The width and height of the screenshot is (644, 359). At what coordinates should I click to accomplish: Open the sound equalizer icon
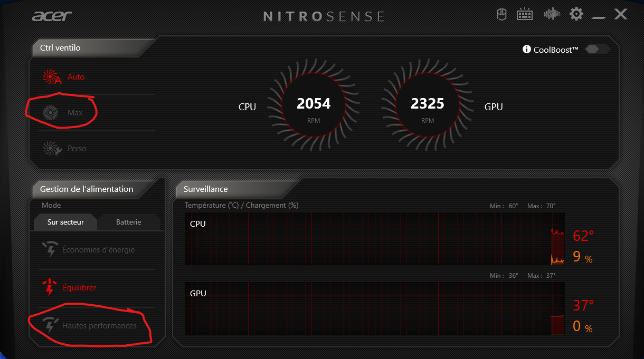[552, 14]
